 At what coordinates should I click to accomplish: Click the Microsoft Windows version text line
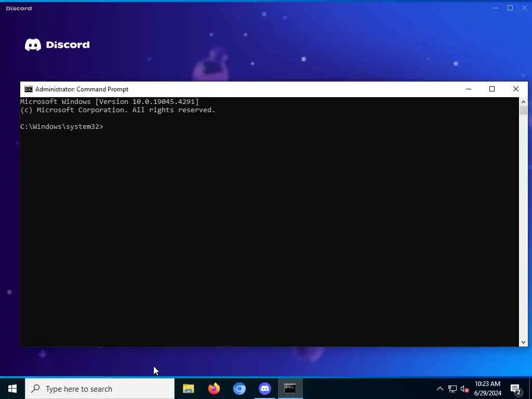coord(109,101)
